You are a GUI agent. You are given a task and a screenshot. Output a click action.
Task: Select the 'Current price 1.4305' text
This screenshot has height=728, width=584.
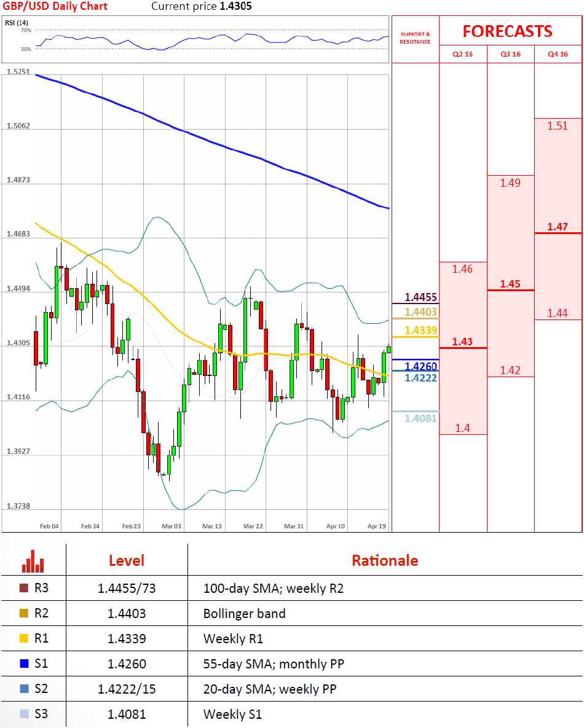tap(202, 7)
